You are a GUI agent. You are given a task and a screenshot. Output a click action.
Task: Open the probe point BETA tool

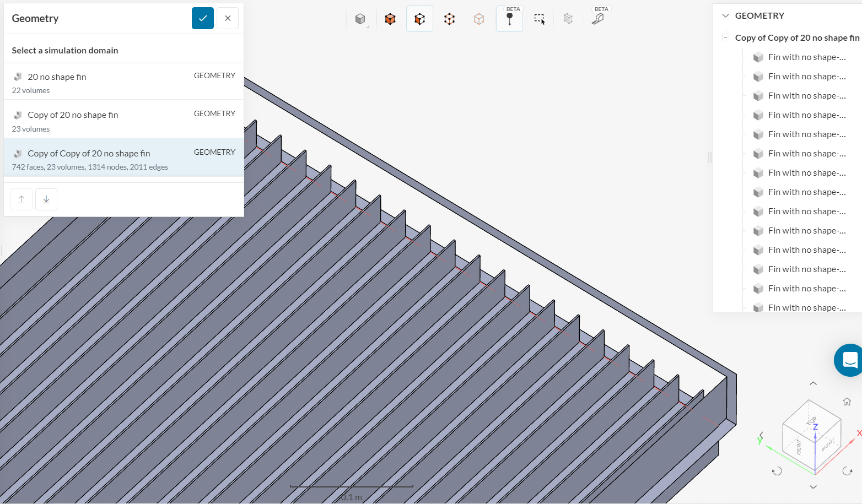point(509,18)
